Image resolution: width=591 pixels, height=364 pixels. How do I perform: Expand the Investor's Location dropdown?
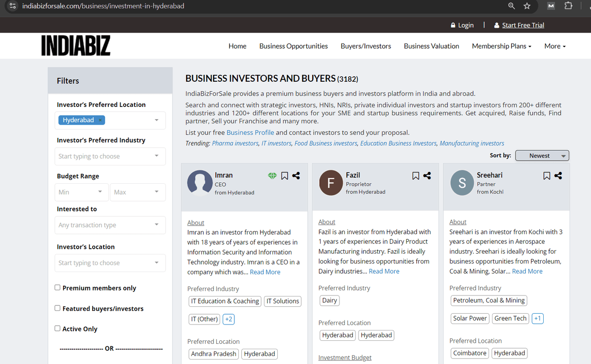110,263
